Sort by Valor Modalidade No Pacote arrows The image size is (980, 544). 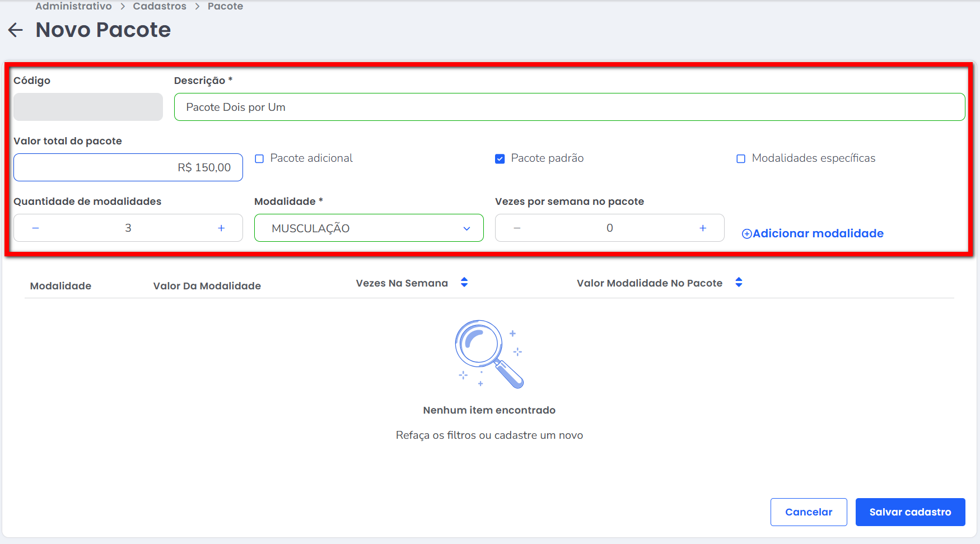(739, 283)
